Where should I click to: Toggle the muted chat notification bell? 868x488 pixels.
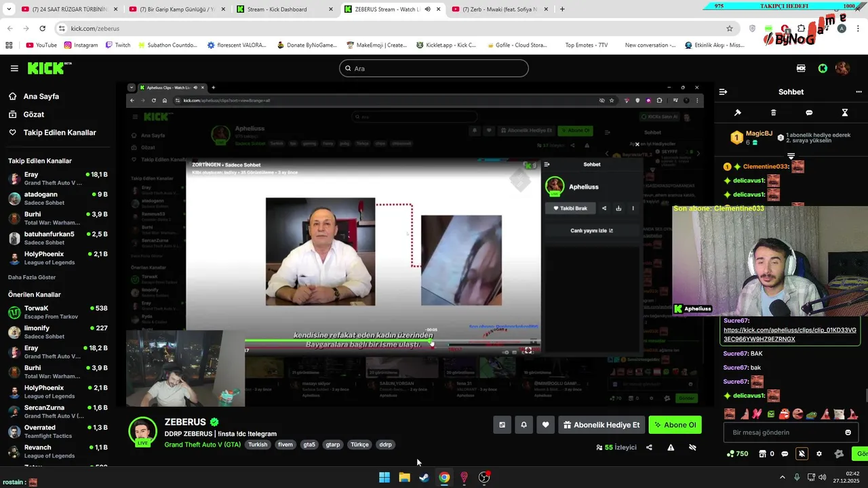point(802,453)
